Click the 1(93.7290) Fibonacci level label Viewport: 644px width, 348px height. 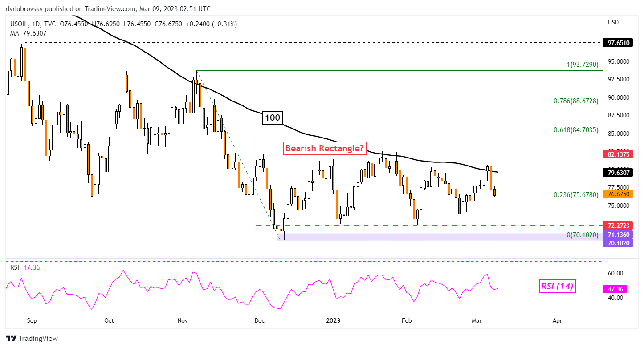[x=582, y=65]
